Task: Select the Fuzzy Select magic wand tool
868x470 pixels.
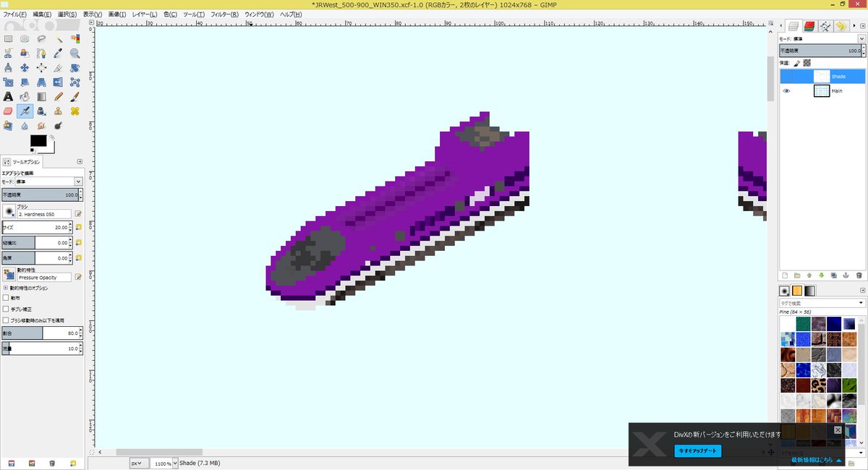Action: click(58, 38)
